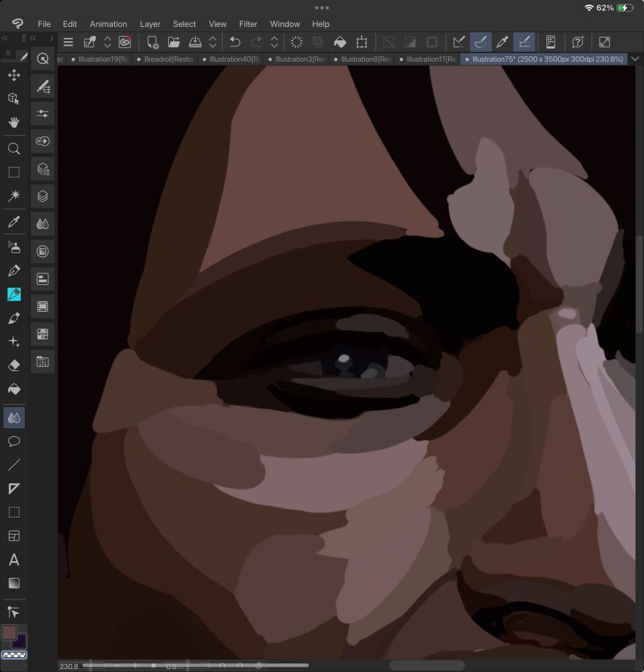Open the Clip Studio launcher icon
Screen dimensions: 644x672
coord(89,42)
